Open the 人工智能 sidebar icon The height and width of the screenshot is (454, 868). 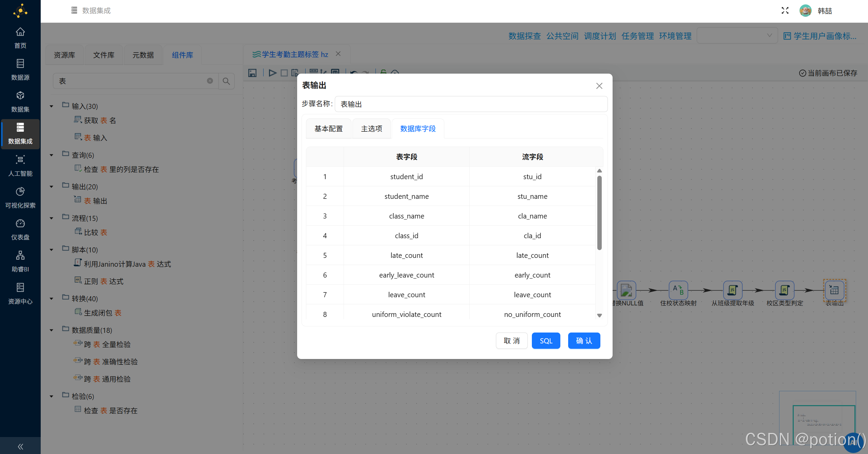point(20,159)
